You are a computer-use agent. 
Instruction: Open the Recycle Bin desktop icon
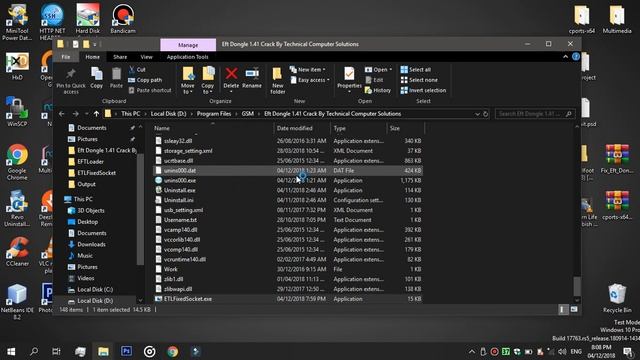[617, 298]
